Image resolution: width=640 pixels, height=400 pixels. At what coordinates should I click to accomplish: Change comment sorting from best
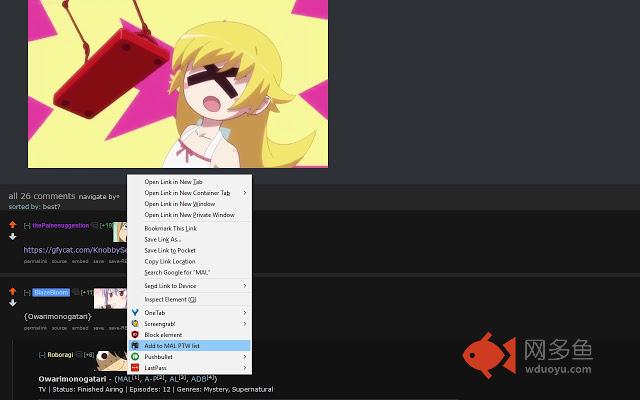(x=51, y=207)
